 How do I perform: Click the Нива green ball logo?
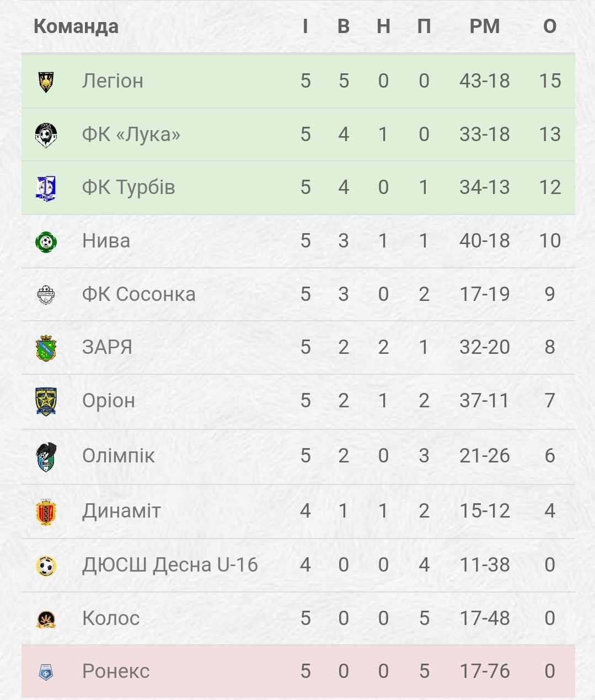click(46, 241)
